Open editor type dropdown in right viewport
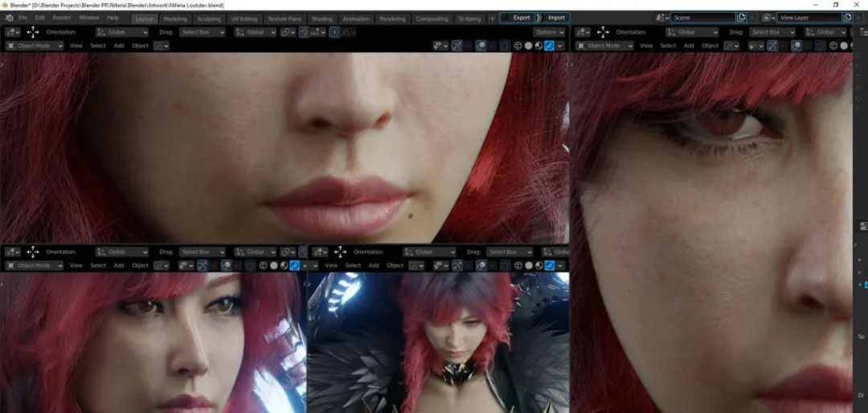The width and height of the screenshot is (868, 413). coord(583,32)
